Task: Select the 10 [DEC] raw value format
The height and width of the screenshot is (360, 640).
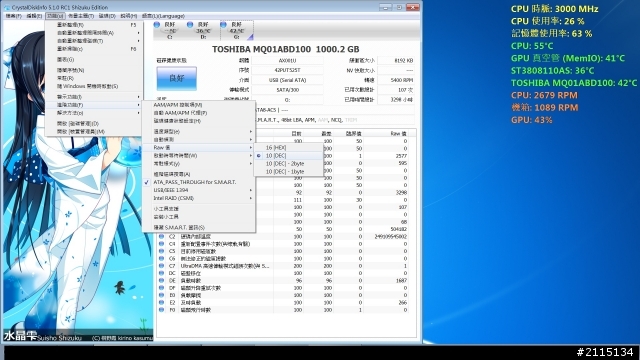Action: (x=289, y=156)
